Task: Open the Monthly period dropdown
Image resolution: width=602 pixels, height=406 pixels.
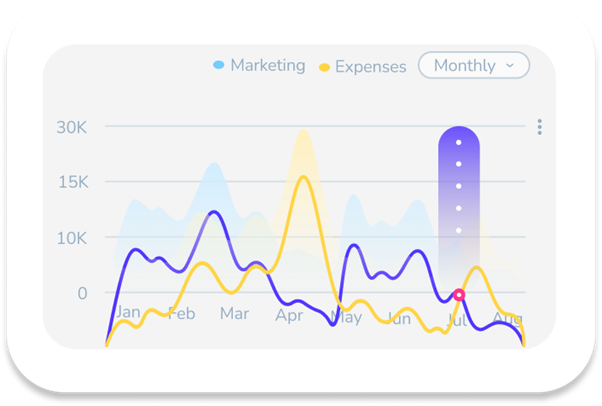Action: [473, 65]
